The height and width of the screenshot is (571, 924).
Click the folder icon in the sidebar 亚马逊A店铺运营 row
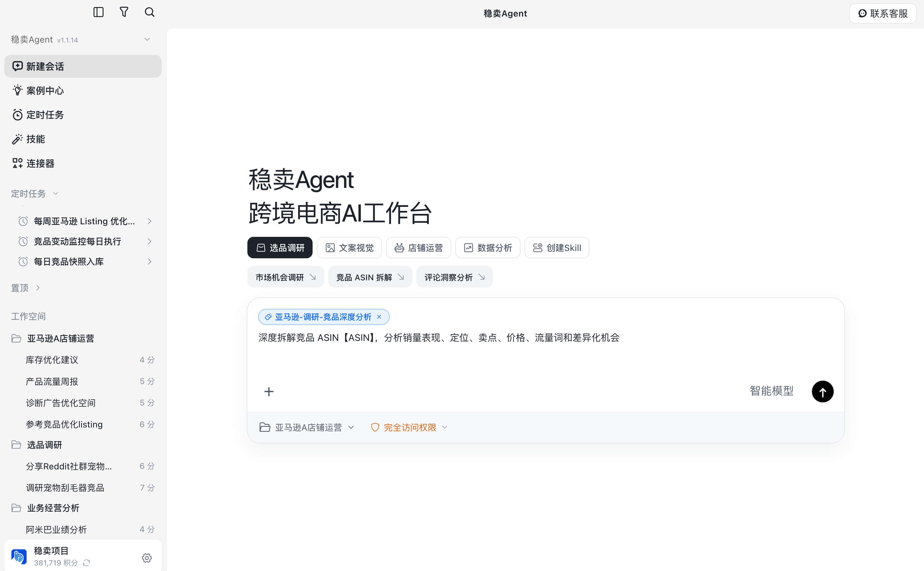tap(16, 338)
